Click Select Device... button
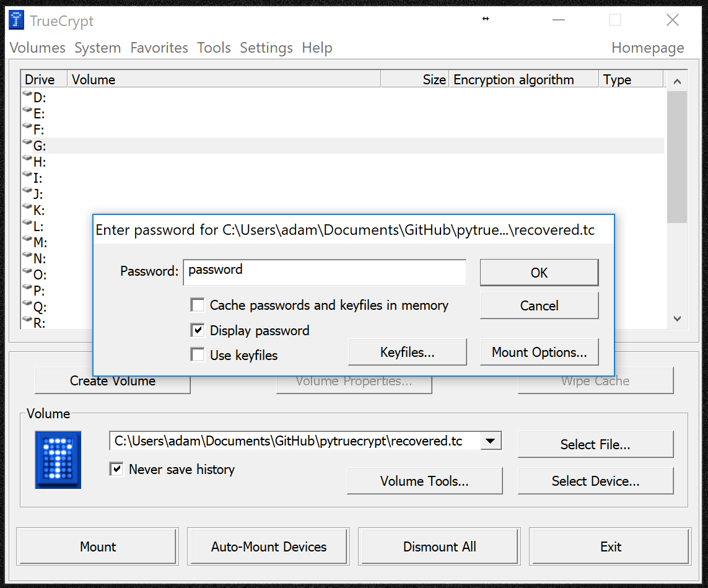Image resolution: width=708 pixels, height=588 pixels. point(595,481)
